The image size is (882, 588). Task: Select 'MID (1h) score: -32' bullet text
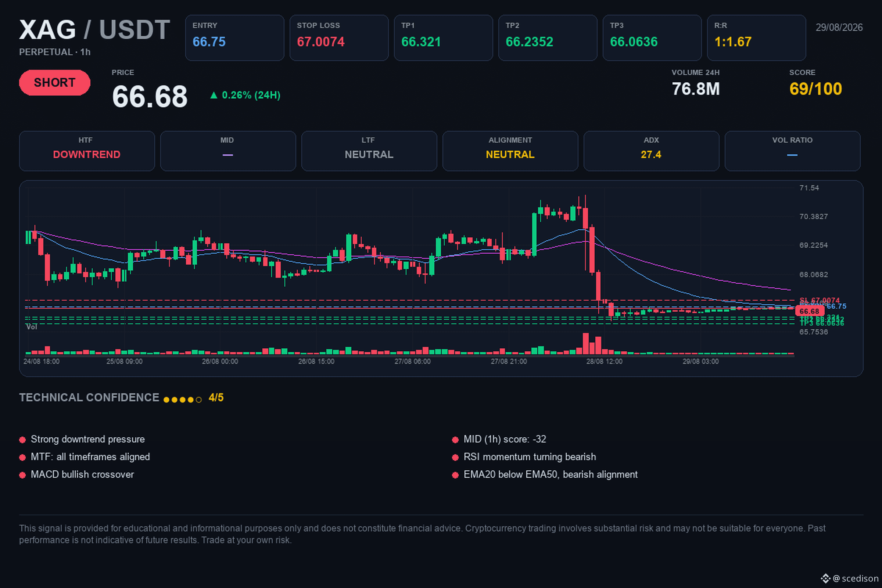coord(505,440)
